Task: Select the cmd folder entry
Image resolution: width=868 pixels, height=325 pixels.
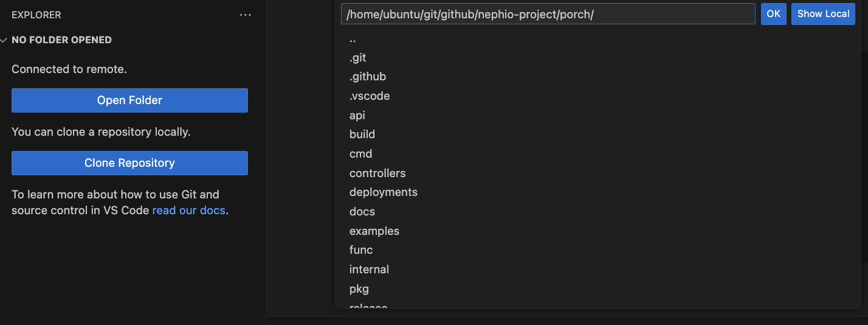Action: [360, 154]
